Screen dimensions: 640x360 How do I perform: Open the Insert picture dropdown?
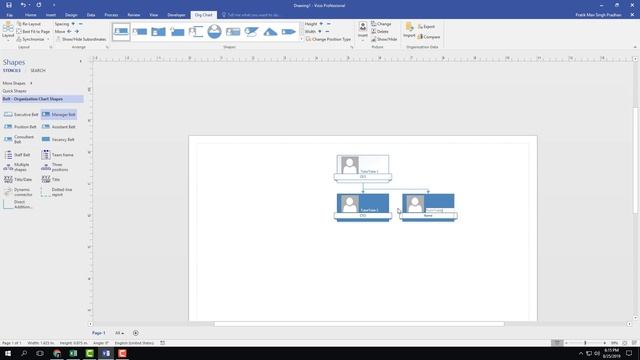pyautogui.click(x=362, y=31)
